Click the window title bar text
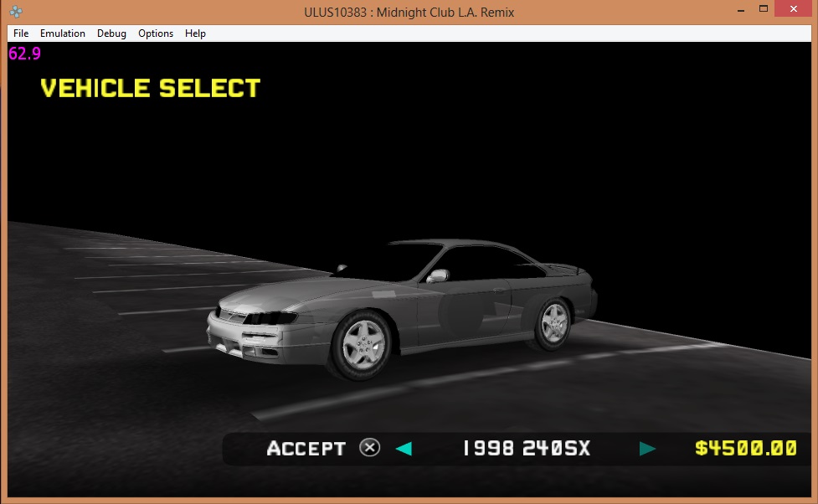Image resolution: width=818 pixels, height=504 pixels. 409,12
